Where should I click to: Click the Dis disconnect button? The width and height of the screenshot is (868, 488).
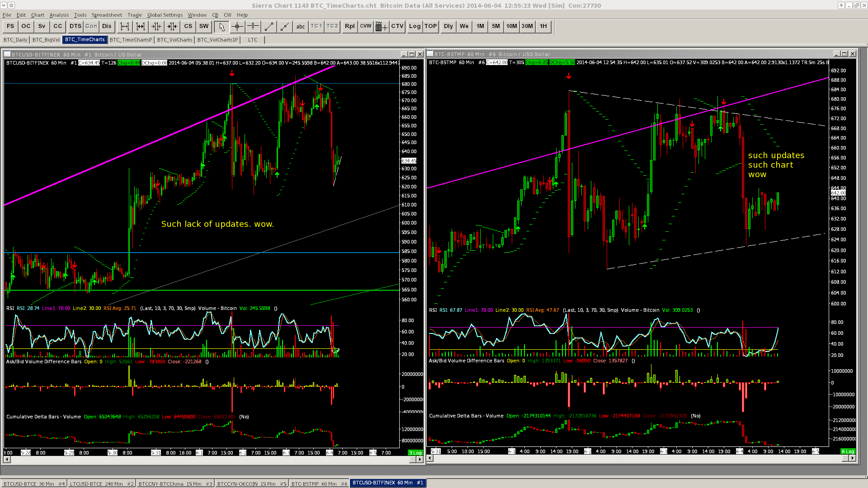(x=107, y=26)
